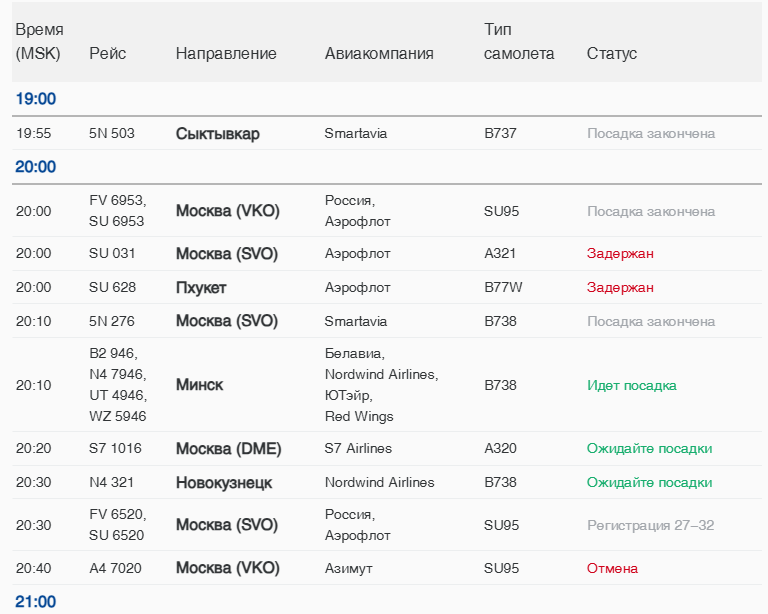This screenshot has height=614, width=768.
Task: Click flight number 5N 503
Action: (x=112, y=133)
